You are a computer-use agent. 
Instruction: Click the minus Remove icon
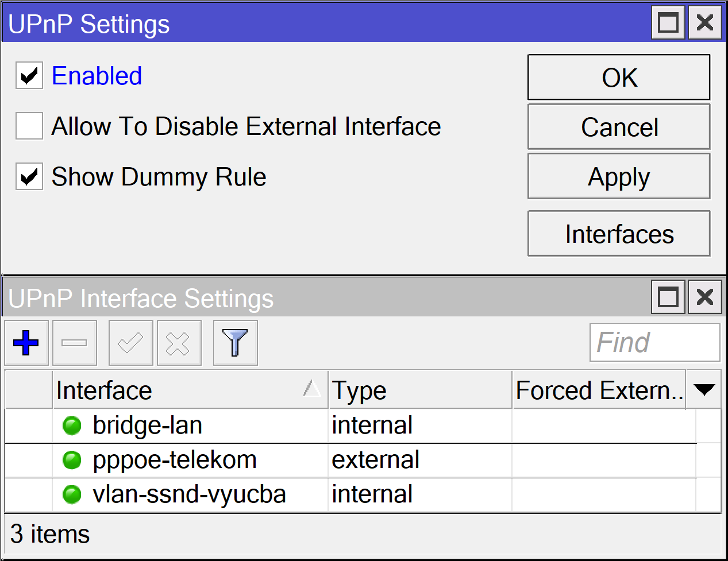(74, 343)
